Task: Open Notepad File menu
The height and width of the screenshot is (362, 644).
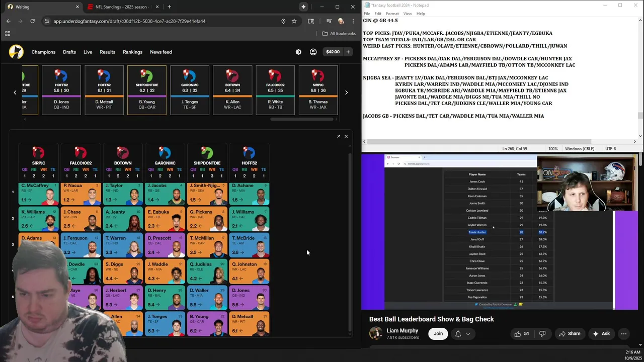Action: (x=367, y=14)
